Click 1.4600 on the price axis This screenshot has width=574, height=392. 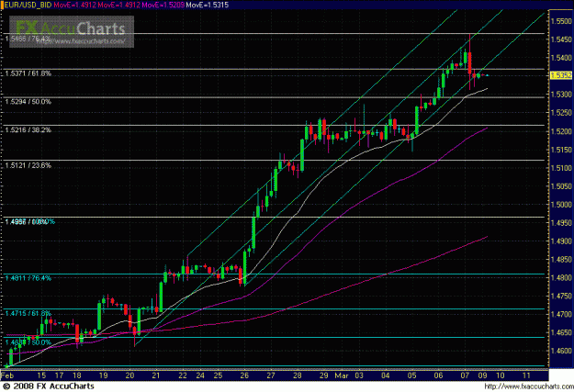(561, 351)
